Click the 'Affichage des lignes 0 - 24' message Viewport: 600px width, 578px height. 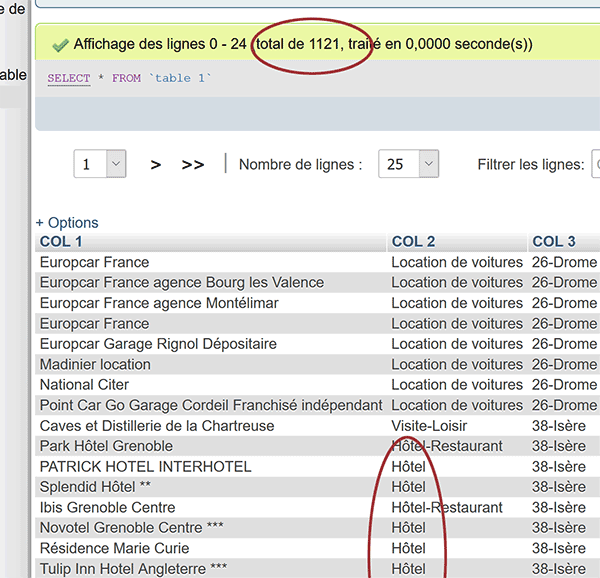160,44
